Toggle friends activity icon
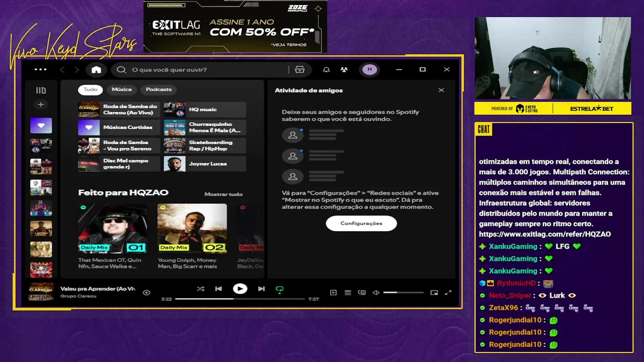The height and width of the screenshot is (362, 644). 344,69
